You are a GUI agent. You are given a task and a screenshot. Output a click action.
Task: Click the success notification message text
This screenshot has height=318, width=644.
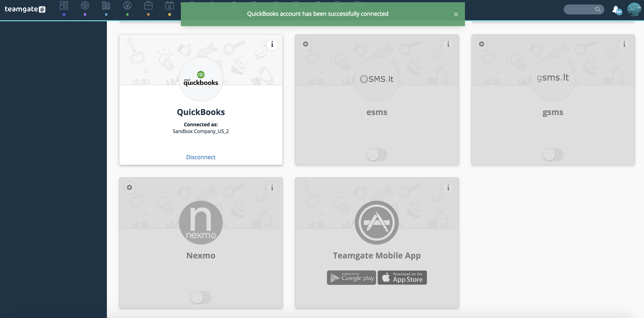coord(317,14)
